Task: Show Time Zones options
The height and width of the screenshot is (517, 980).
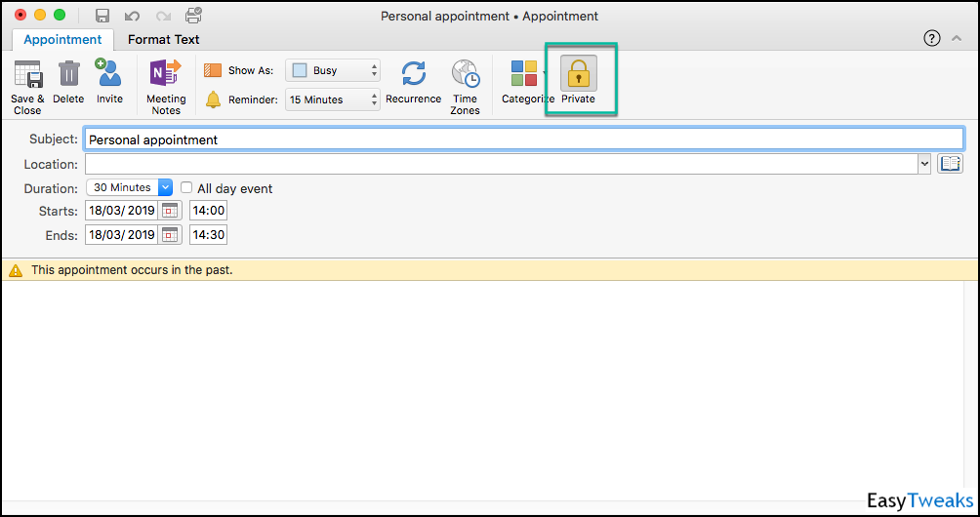Action: [465, 76]
